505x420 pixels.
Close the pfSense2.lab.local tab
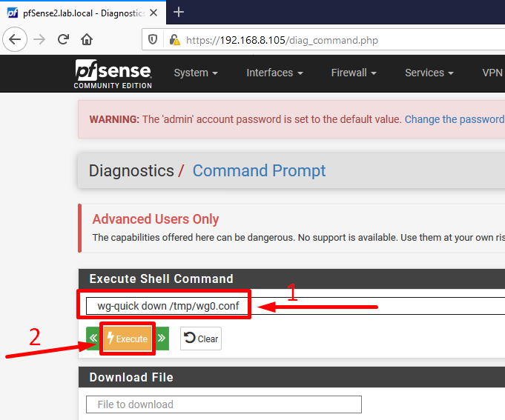154,13
